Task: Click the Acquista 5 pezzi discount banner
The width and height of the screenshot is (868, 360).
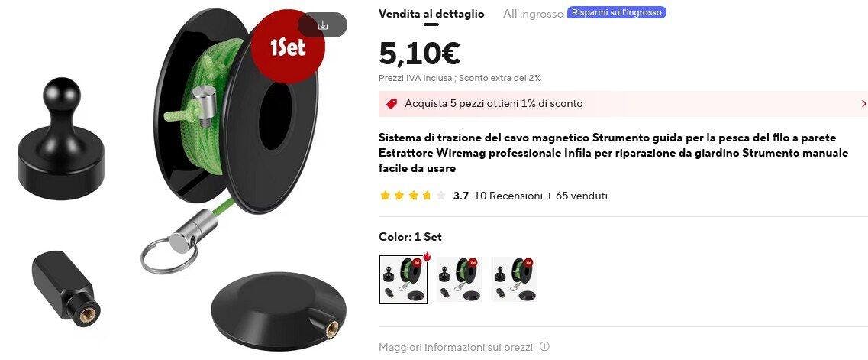Action: [623, 104]
